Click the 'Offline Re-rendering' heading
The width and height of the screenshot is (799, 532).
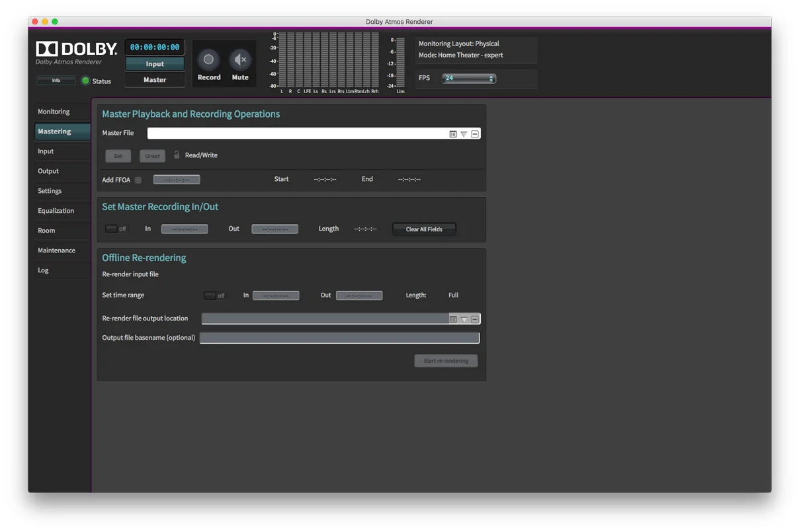(x=144, y=258)
